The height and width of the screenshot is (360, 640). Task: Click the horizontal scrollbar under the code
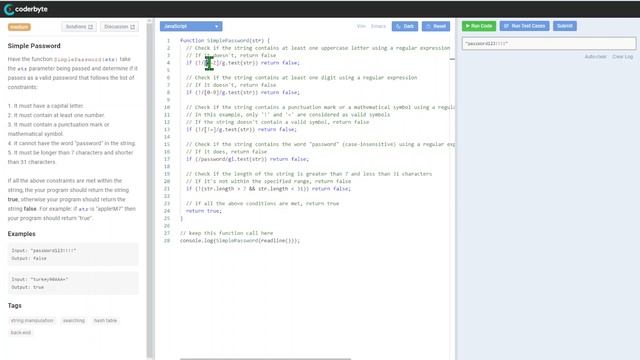pyautogui.click(x=265, y=359)
